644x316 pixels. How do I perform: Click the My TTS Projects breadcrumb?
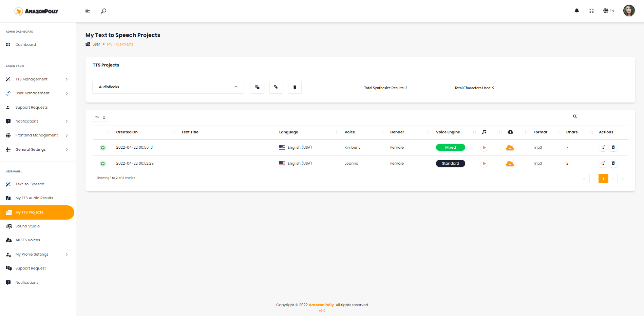pyautogui.click(x=120, y=44)
